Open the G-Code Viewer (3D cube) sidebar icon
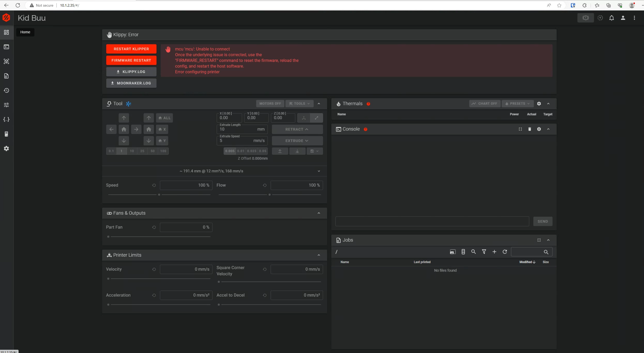Screen dimensions: 644x353 pyautogui.click(x=6, y=61)
